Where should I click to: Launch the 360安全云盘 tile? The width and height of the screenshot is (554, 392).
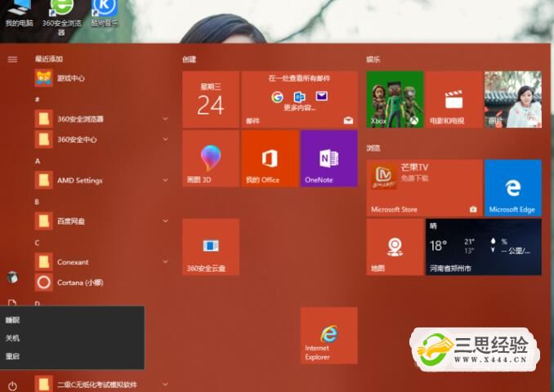pos(211,247)
